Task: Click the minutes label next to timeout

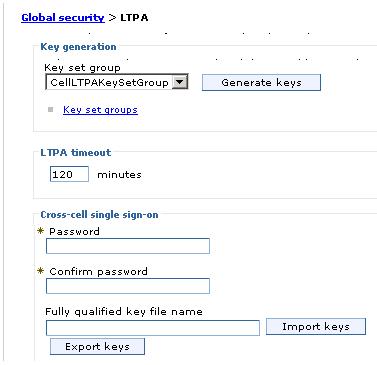Action: [x=119, y=174]
